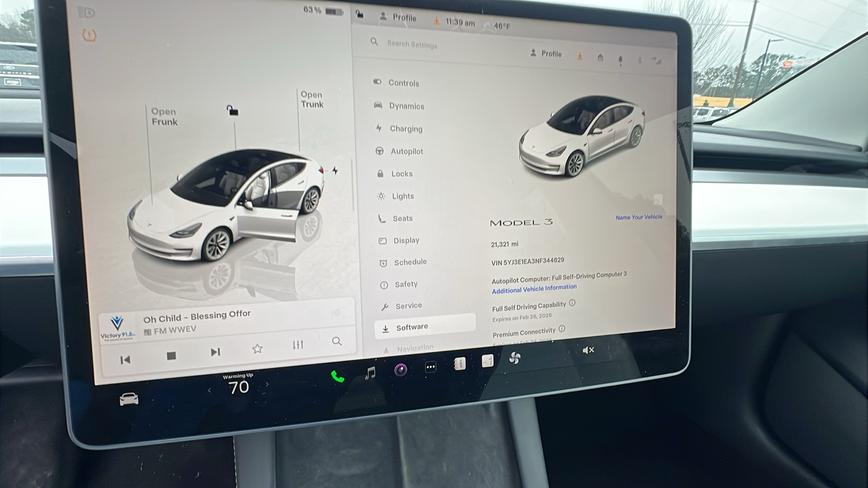This screenshot has height=488, width=868.
Task: Open notifications via the bell icon
Action: pyautogui.click(x=620, y=57)
